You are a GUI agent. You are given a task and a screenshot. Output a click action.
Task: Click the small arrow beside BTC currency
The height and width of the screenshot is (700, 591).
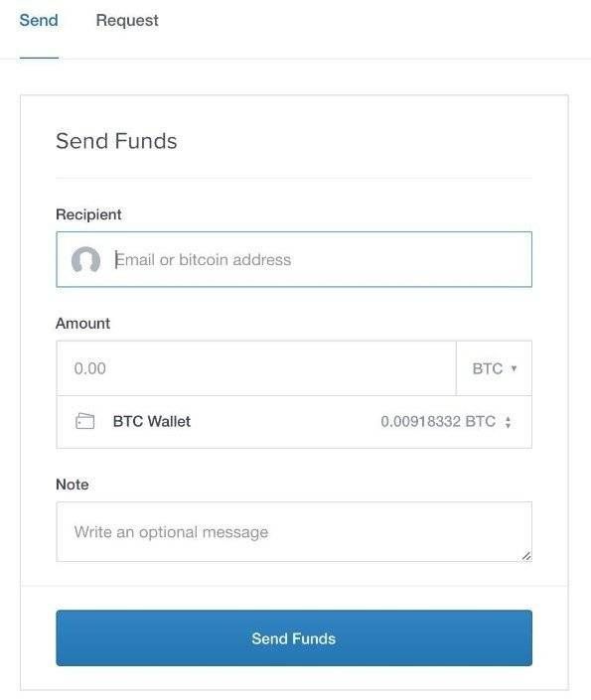click(x=514, y=368)
